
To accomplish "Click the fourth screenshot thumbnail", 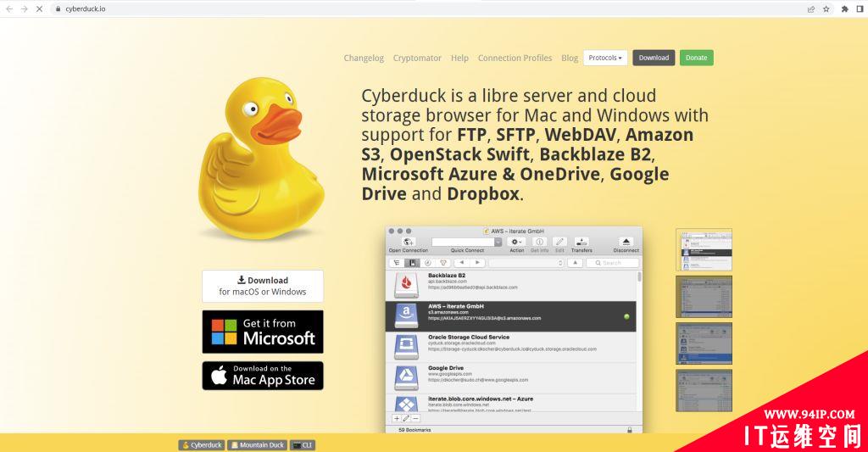I will click(704, 390).
